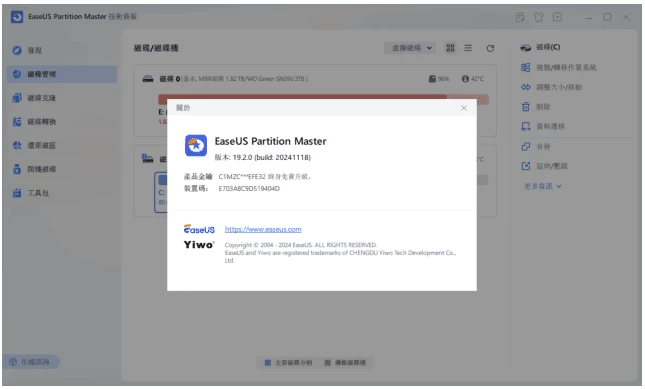Select the C: partition block
The width and height of the screenshot is (645, 389).
(161, 192)
